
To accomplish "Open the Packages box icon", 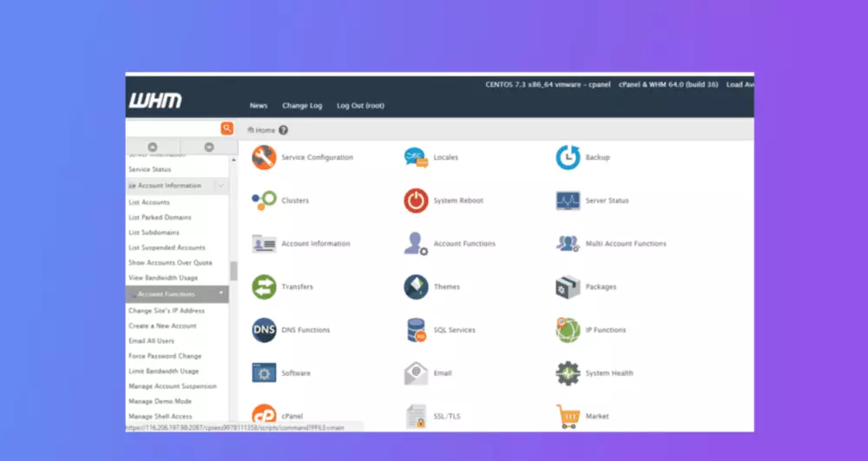I will [568, 286].
